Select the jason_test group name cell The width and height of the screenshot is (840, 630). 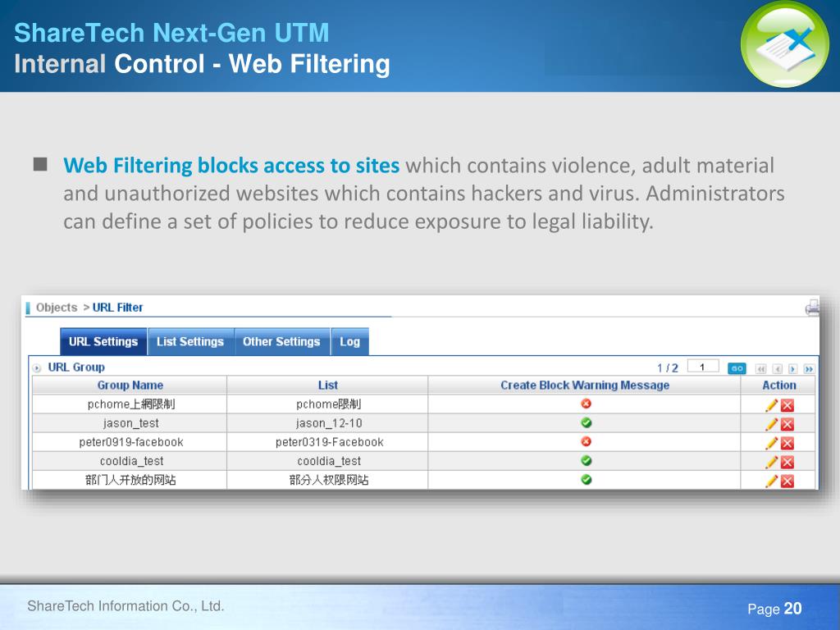[130, 423]
